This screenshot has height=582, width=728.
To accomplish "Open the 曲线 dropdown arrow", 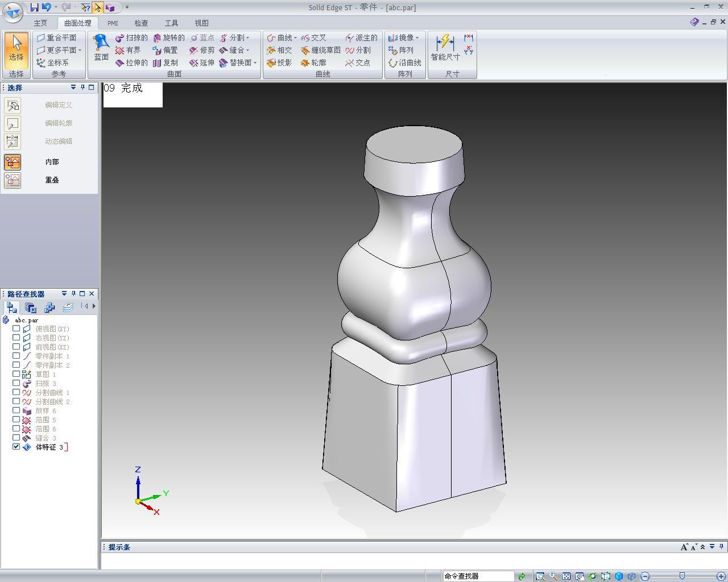I will 295,38.
